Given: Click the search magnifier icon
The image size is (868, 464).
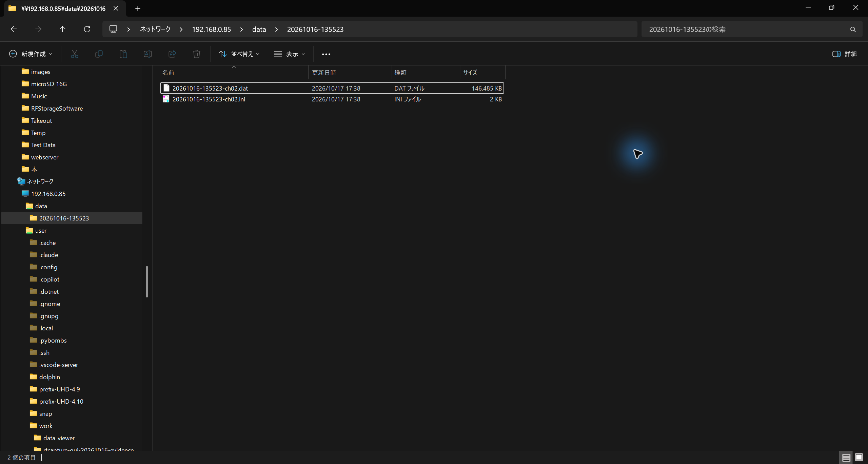Looking at the screenshot, I should click(853, 30).
